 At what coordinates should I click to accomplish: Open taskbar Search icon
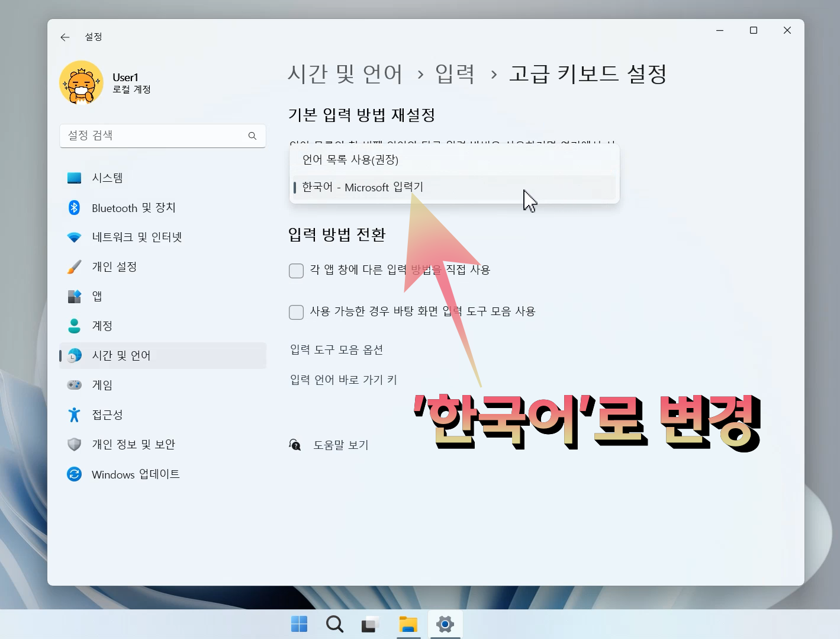(334, 624)
